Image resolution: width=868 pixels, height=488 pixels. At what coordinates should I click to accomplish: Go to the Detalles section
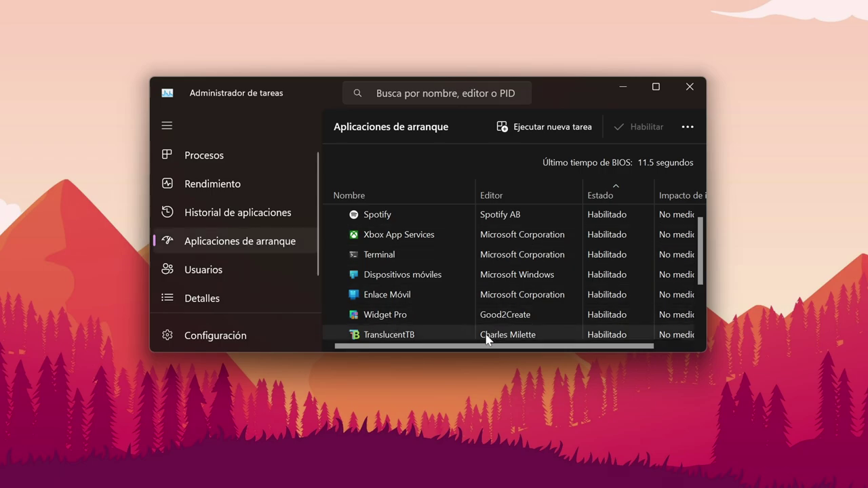point(235,298)
